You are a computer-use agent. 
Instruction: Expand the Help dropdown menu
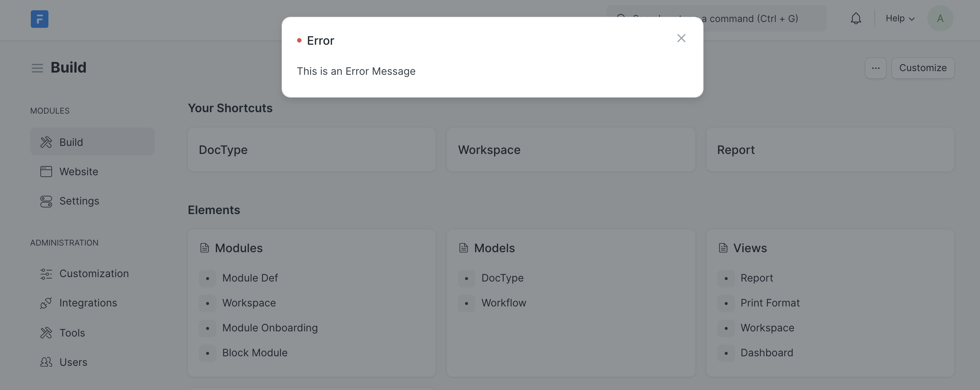pyautogui.click(x=900, y=19)
